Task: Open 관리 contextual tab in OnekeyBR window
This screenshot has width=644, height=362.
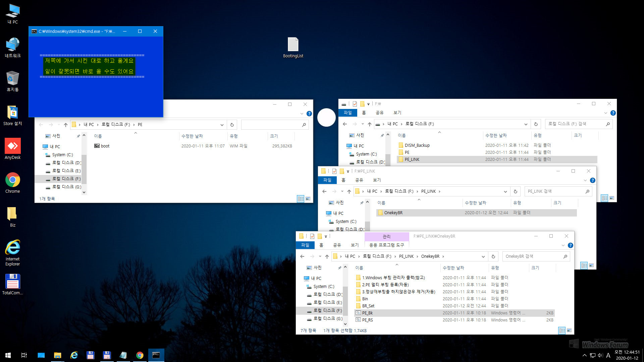Action: pyautogui.click(x=387, y=237)
